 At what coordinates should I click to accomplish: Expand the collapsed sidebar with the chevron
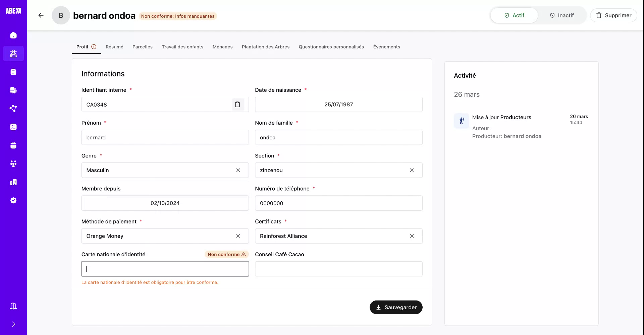click(x=13, y=324)
